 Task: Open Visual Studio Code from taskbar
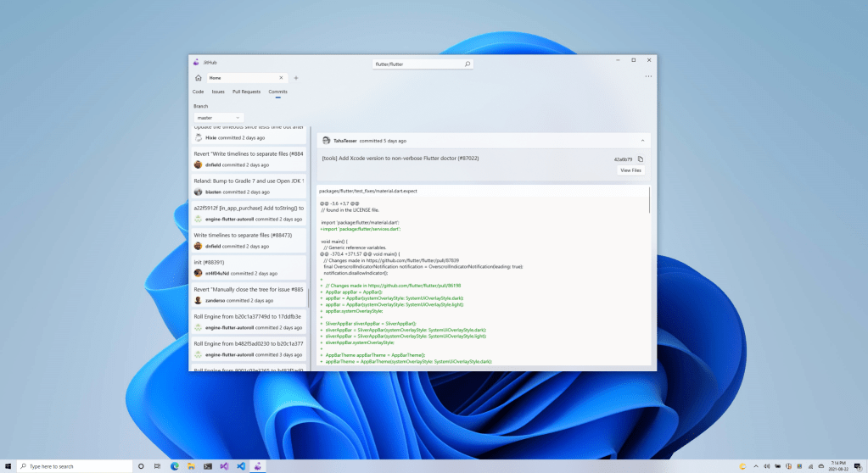241,466
